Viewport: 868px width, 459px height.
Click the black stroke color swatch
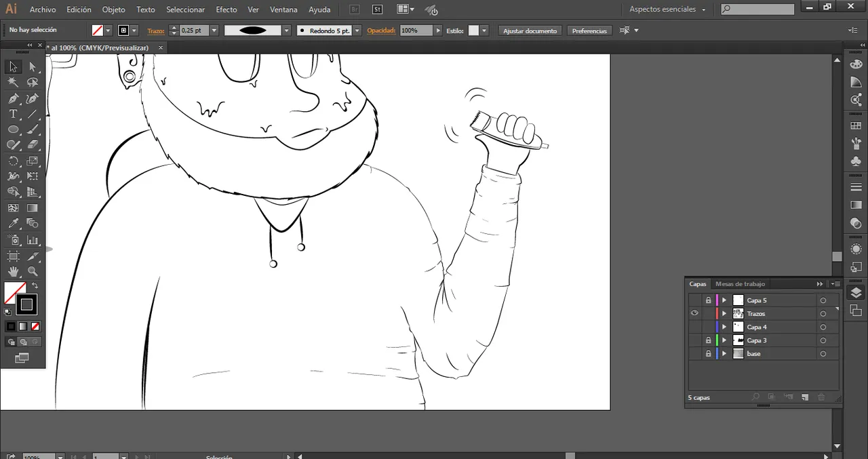pos(26,305)
